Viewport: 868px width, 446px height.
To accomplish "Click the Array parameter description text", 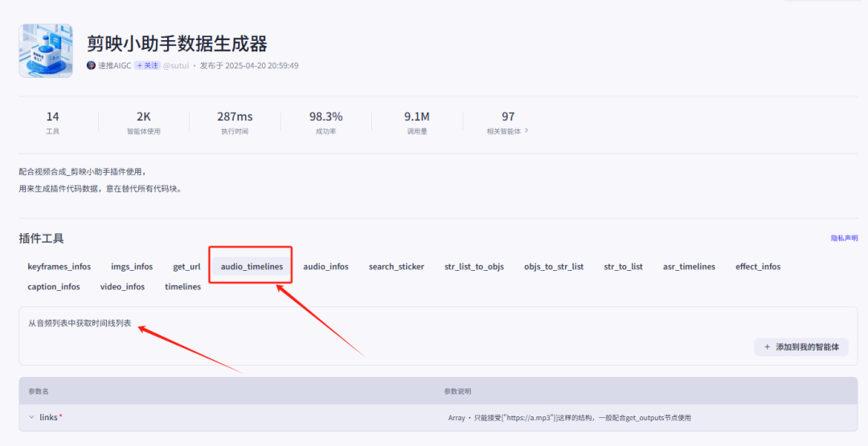I will coord(570,418).
